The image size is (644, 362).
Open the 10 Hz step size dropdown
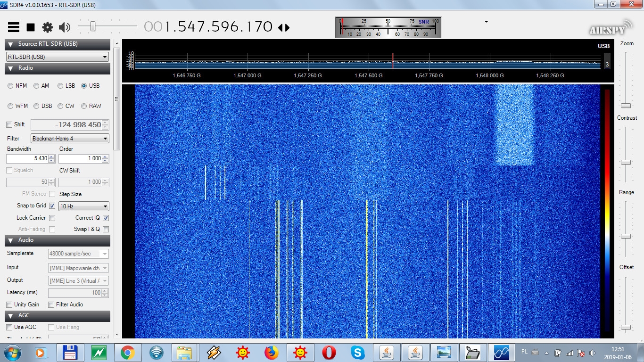pos(84,206)
